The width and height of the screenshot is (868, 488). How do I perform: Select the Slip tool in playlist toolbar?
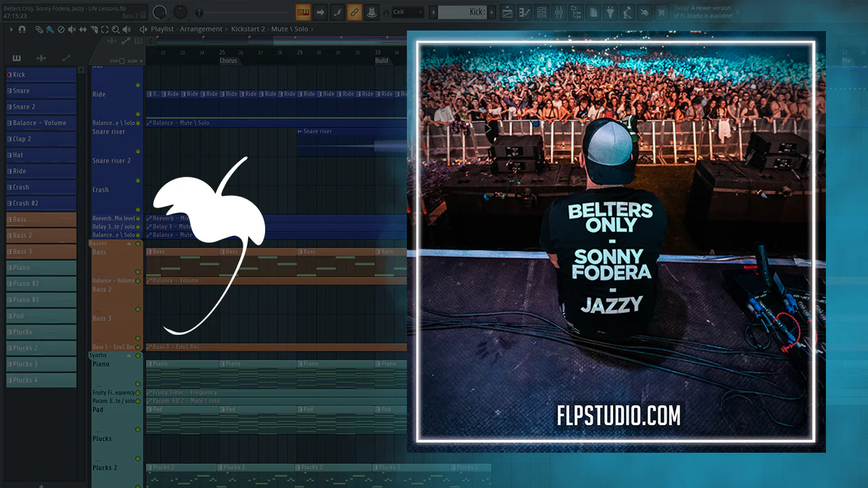coord(83,29)
